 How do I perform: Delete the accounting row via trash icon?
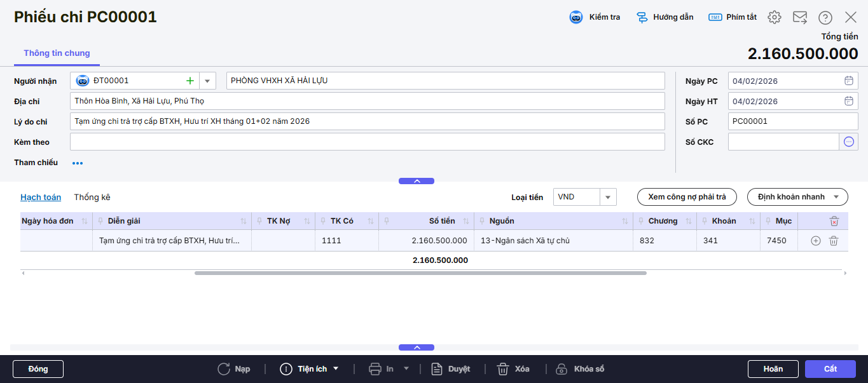[834, 241]
